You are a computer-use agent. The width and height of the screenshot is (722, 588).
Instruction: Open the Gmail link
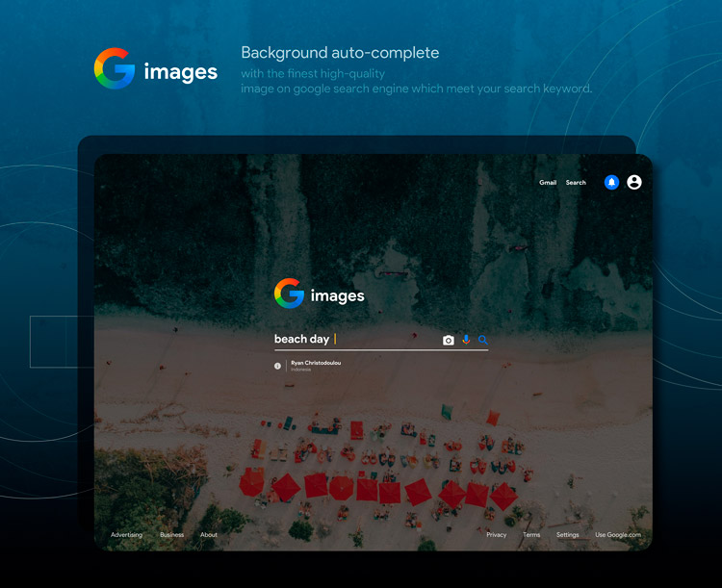(x=548, y=183)
